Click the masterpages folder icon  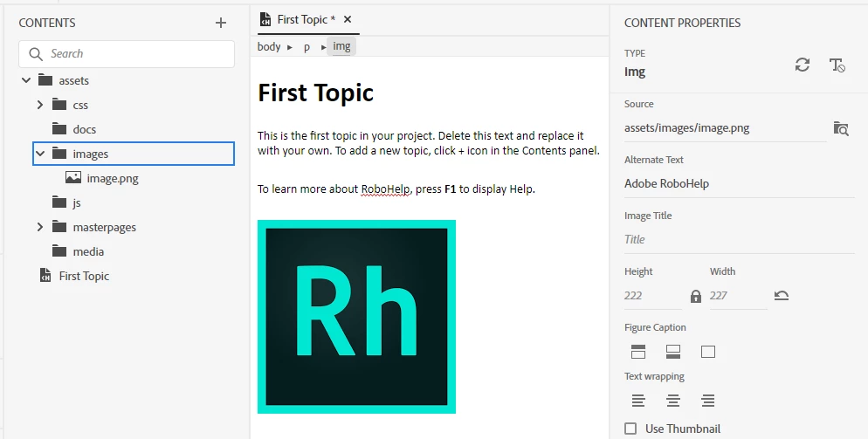(59, 226)
